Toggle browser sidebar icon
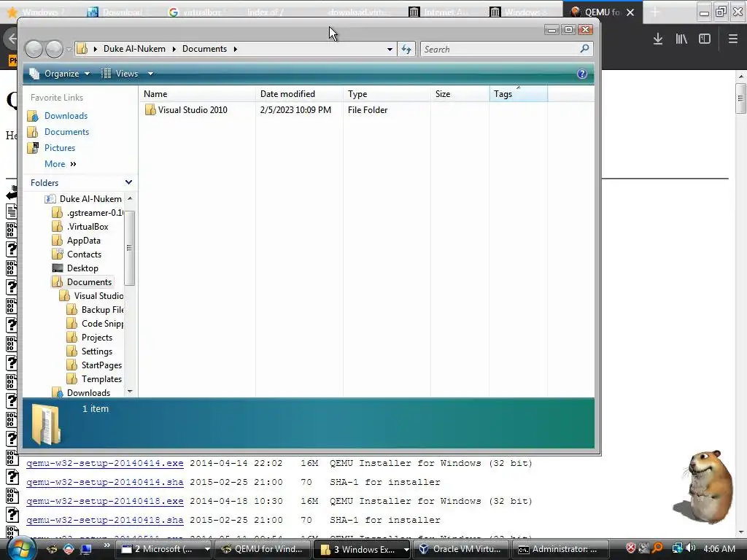The height and width of the screenshot is (560, 747). point(705,39)
